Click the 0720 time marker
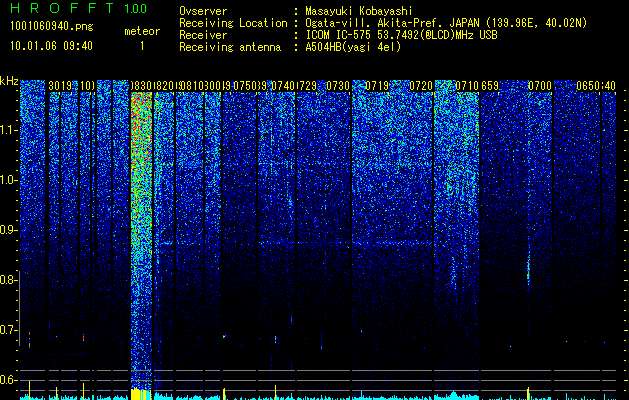Image resolution: width=629 pixels, height=400 pixels. [421, 86]
